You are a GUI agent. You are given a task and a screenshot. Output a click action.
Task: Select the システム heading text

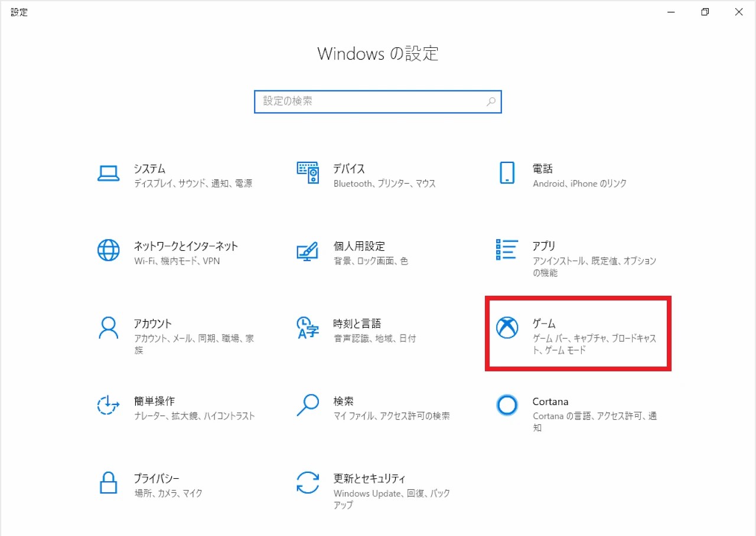150,169
